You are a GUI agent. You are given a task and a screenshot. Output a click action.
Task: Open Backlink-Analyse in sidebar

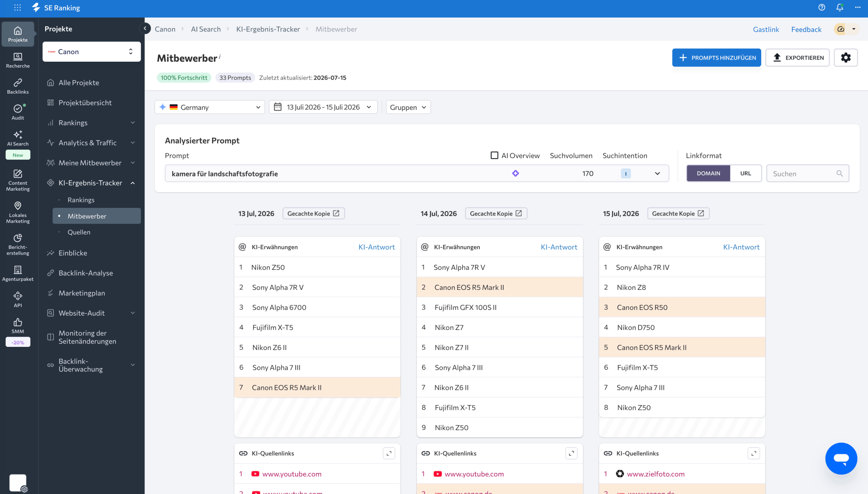tap(85, 273)
